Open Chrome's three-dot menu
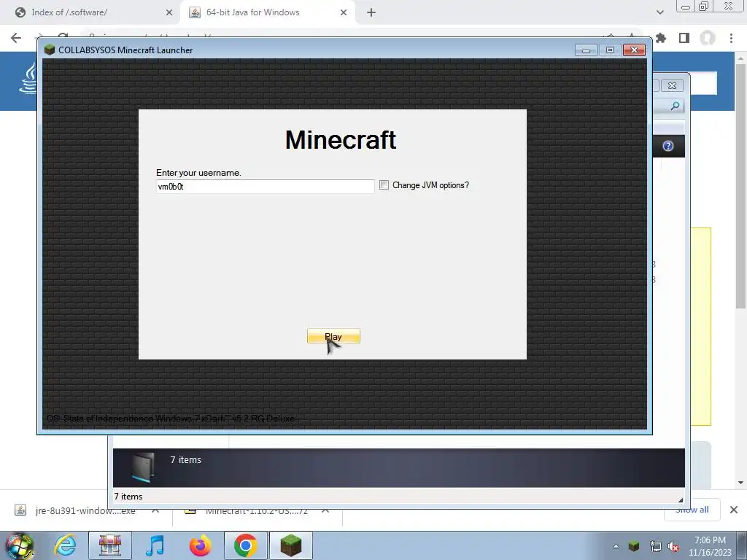This screenshot has width=747, height=560. coord(731,38)
